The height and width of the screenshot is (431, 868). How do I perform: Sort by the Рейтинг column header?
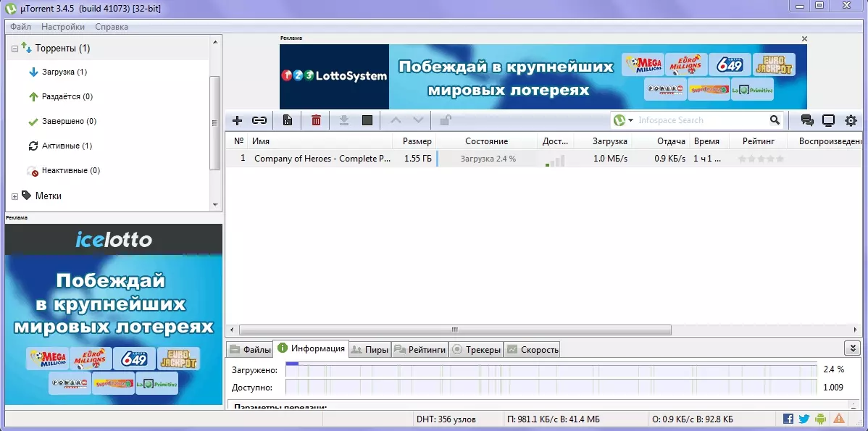758,141
